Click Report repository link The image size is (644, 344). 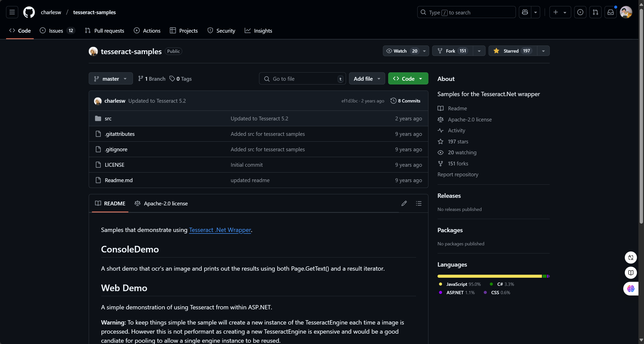pyautogui.click(x=458, y=174)
